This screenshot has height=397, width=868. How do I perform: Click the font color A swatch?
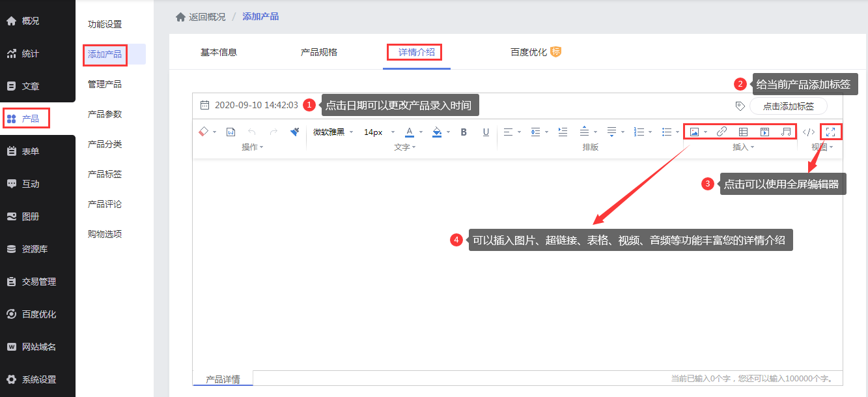(x=409, y=132)
